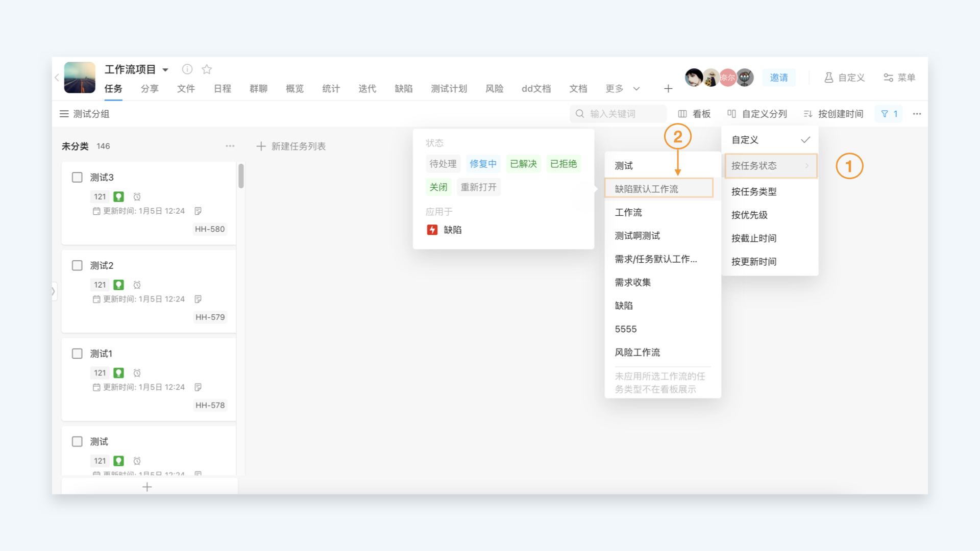Click the 测试分组 hamburger menu icon
Screen dimensions: 980x551
click(64, 114)
